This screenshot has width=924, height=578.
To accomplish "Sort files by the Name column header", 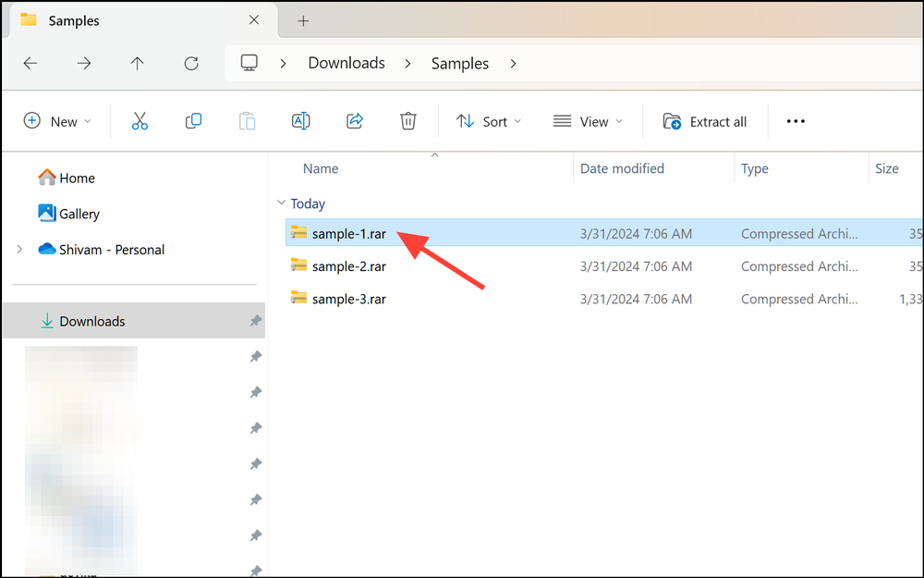I will pyautogui.click(x=321, y=168).
